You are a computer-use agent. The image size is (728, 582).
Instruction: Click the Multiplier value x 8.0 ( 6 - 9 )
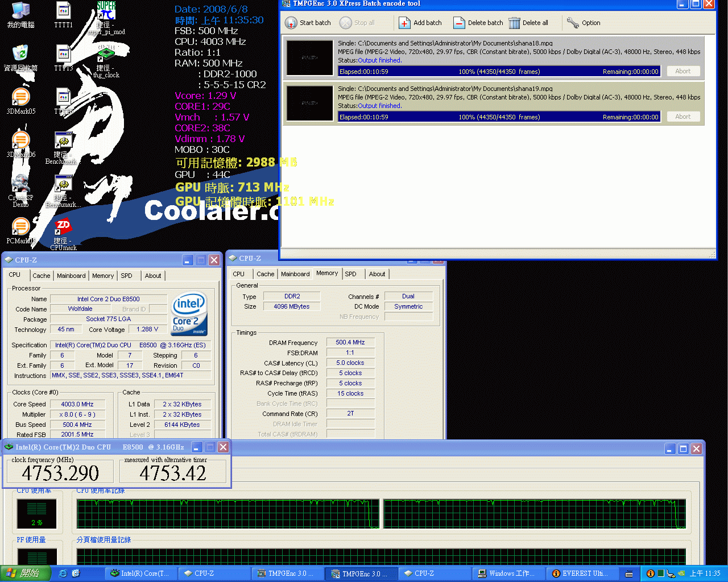tap(77, 414)
